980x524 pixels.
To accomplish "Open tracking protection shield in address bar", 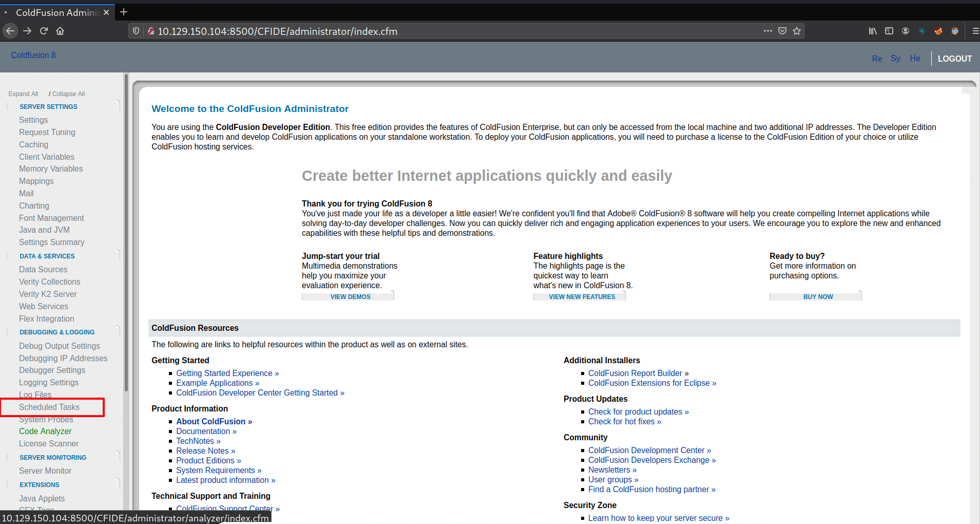I will (x=136, y=31).
